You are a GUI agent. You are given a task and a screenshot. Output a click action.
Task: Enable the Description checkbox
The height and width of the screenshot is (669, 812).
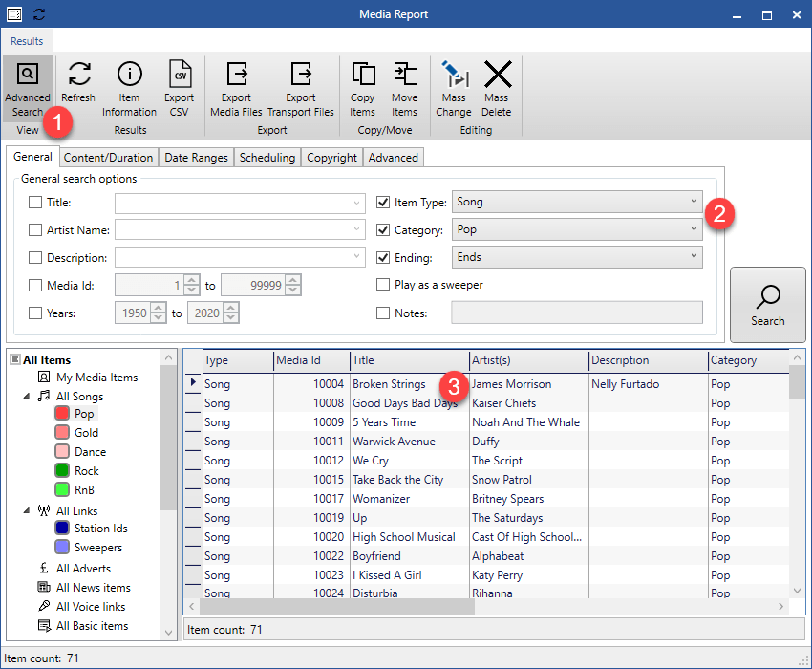[35, 257]
